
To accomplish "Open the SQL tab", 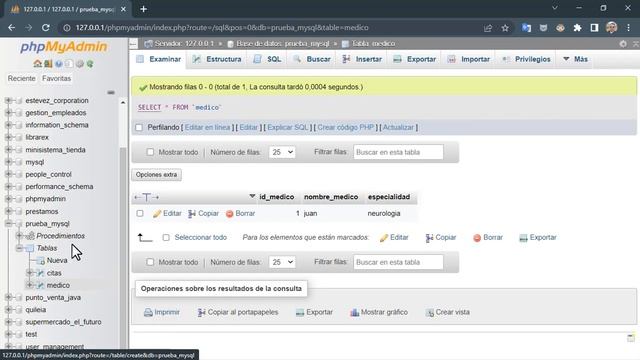I will (267, 59).
